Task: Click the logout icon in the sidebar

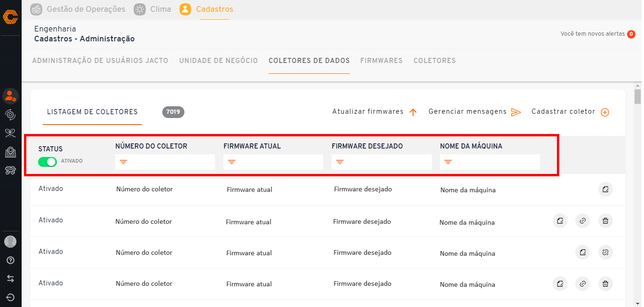Action: coord(10,297)
